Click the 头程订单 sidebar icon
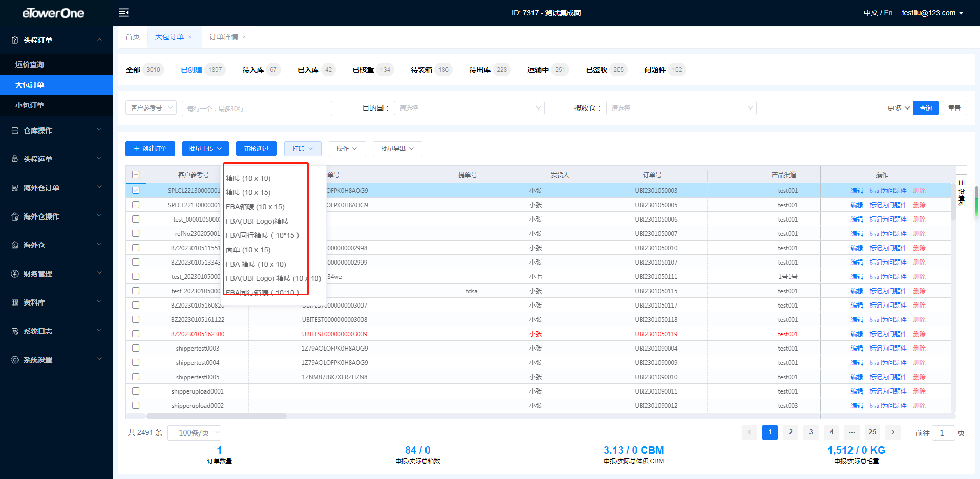Image resolution: width=980 pixels, height=479 pixels. (15, 40)
